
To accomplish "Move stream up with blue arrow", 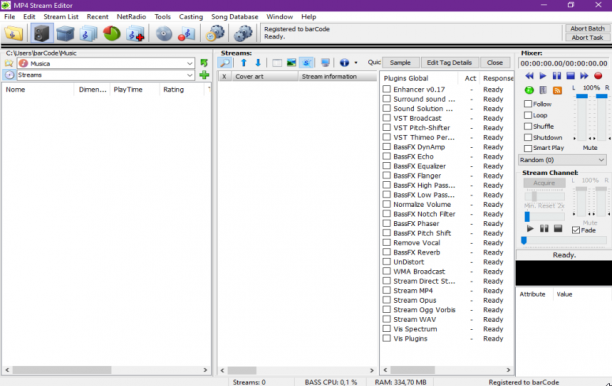I will [x=244, y=62].
